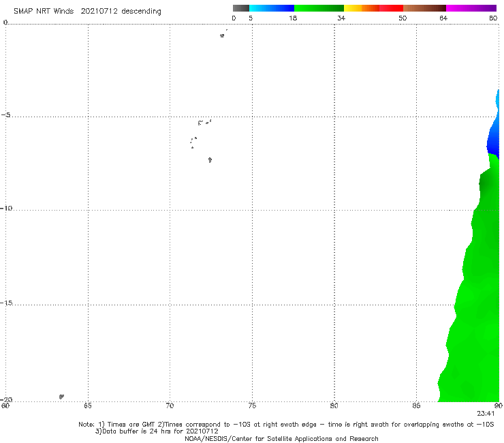
Task: Click the latitude axis label "-10"
Action: (x=6, y=208)
